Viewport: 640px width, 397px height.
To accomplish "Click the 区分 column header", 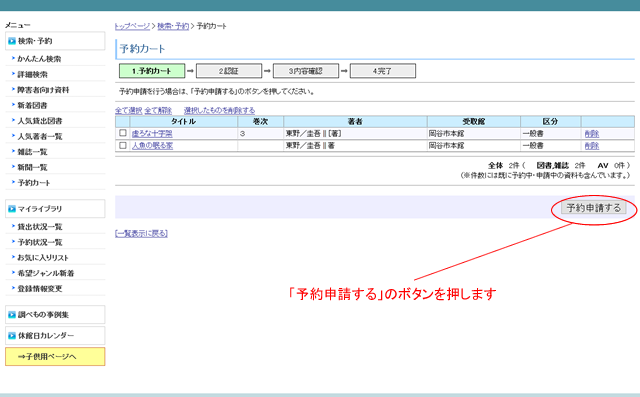I will [x=551, y=122].
